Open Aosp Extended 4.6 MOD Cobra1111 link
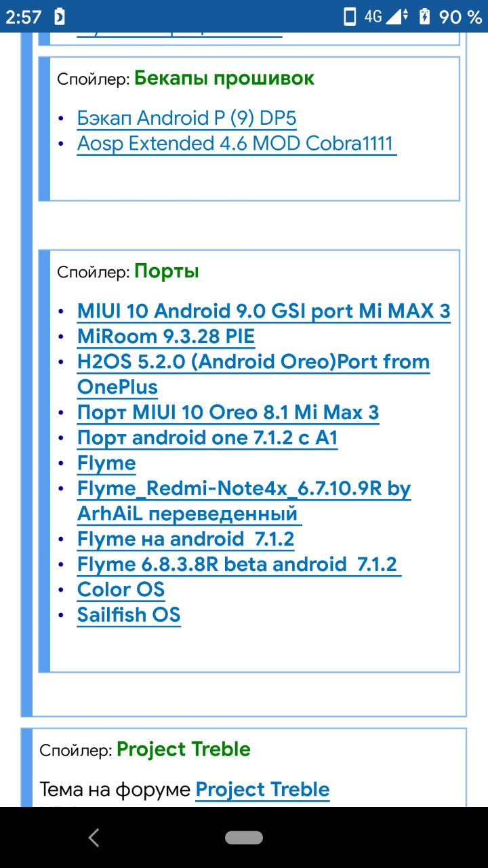 click(x=237, y=144)
